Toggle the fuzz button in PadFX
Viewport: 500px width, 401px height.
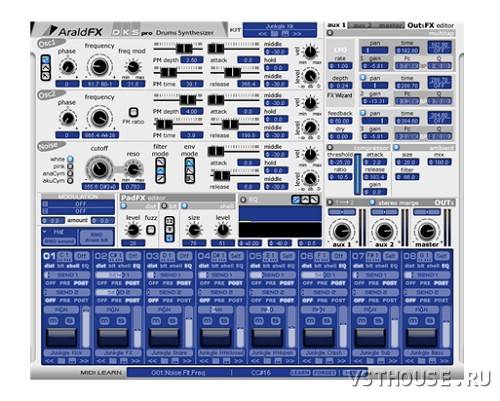pos(151,230)
